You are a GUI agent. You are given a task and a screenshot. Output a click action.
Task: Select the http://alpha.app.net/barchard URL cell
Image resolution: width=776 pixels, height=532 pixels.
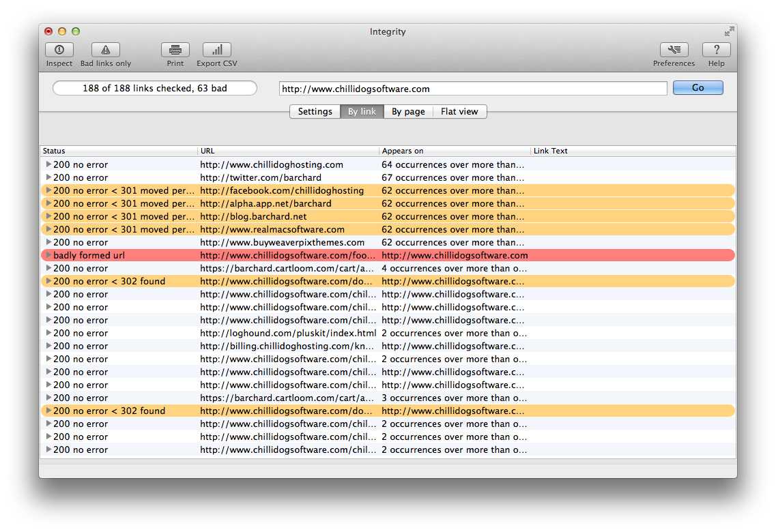click(265, 203)
